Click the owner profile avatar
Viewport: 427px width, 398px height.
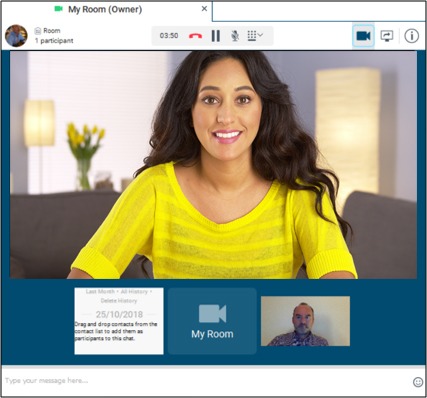pos(16,36)
